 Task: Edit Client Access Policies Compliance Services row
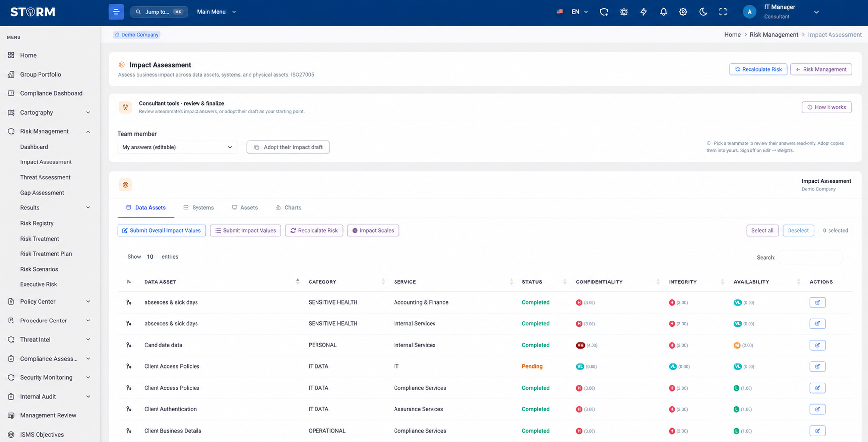(x=817, y=388)
